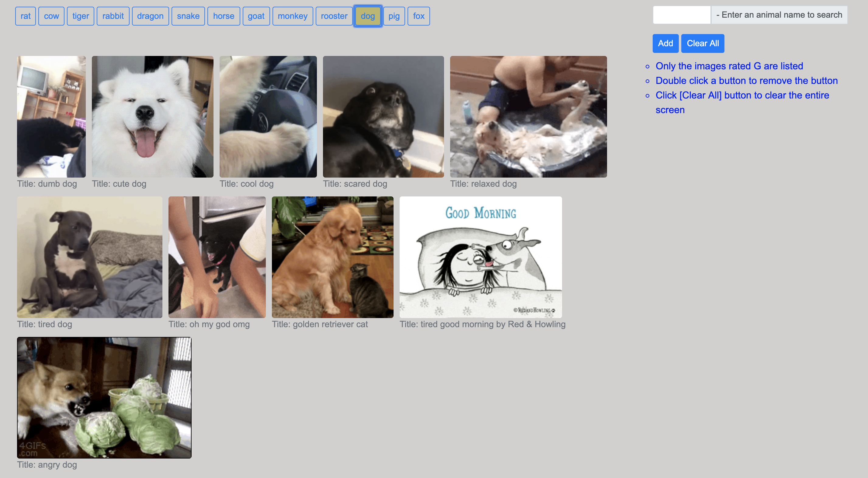Open the angry dog cabbage image

tap(104, 397)
